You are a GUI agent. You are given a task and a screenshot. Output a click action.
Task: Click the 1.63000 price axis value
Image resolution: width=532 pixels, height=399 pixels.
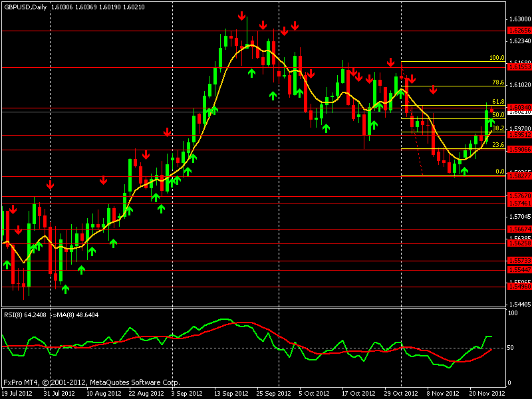point(520,19)
